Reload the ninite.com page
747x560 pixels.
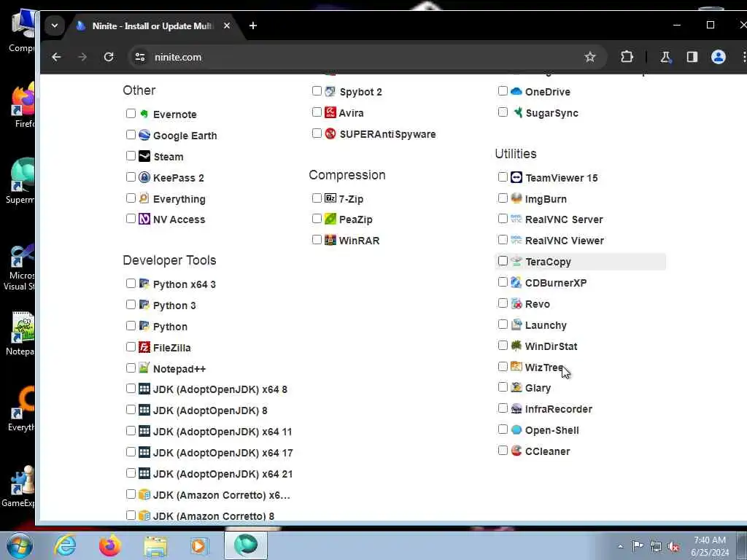109,57
